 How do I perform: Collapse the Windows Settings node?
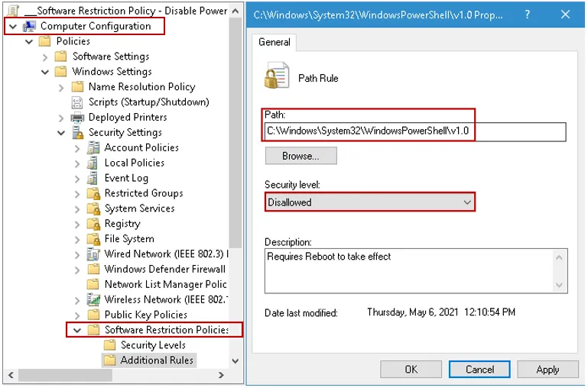pyautogui.click(x=45, y=72)
